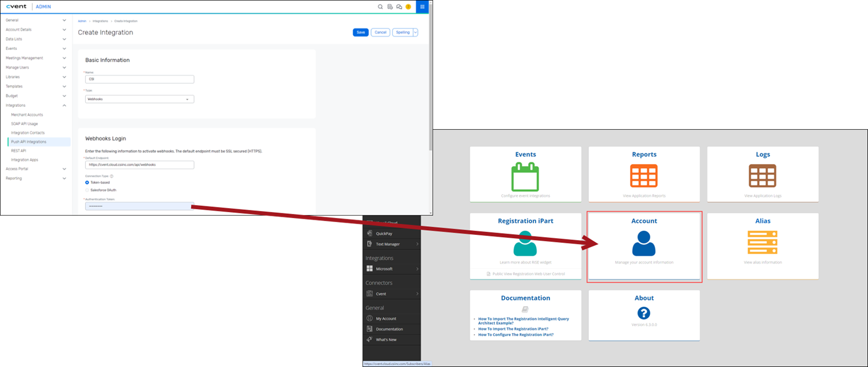Collapse the Integrations sidebar section

pyautogui.click(x=64, y=106)
